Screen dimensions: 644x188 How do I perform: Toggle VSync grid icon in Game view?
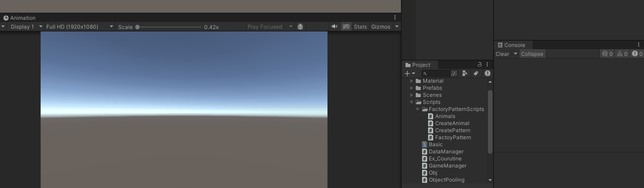pyautogui.click(x=346, y=27)
